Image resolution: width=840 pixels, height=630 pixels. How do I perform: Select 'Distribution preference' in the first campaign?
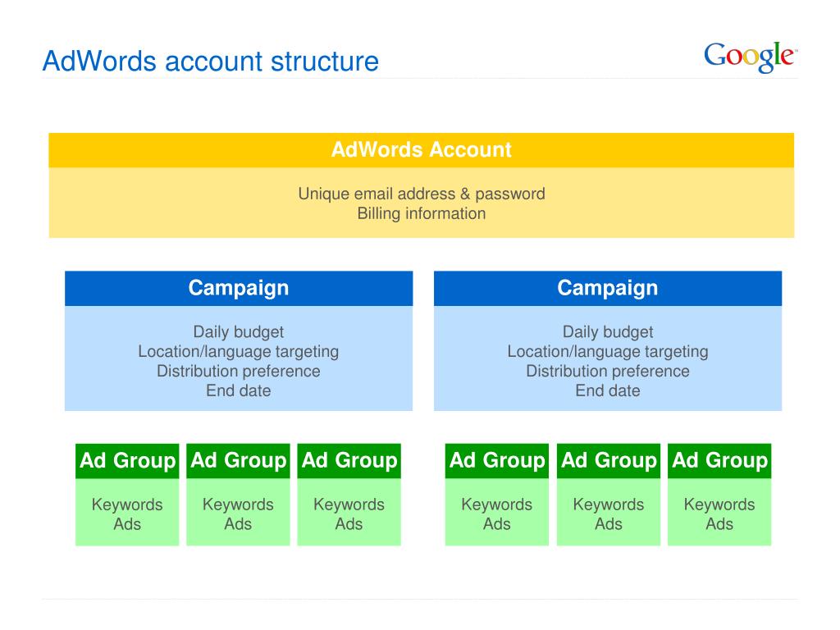239,371
